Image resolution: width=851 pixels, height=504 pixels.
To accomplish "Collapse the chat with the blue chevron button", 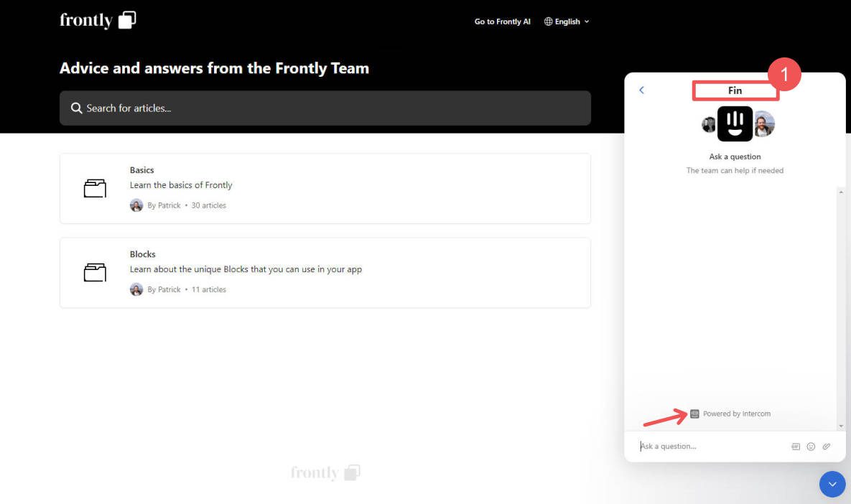I will [832, 484].
